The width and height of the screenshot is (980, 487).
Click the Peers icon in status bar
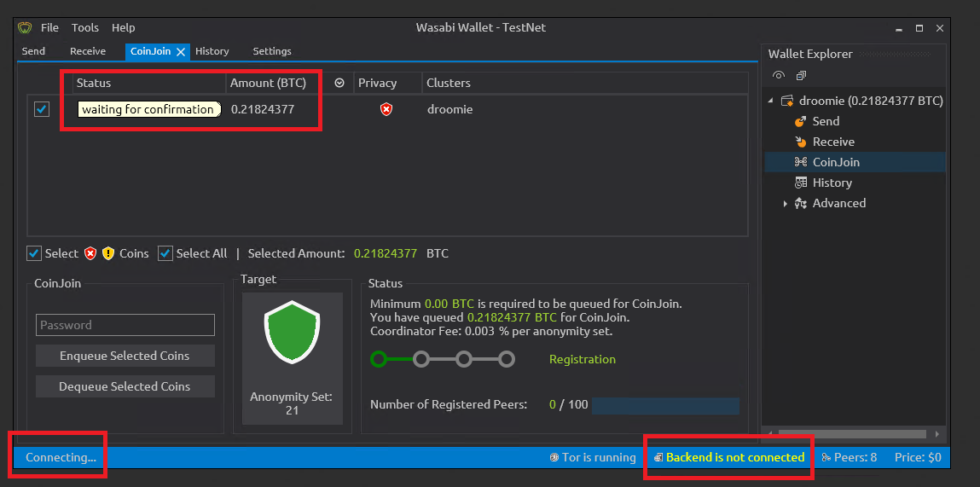[x=826, y=458]
